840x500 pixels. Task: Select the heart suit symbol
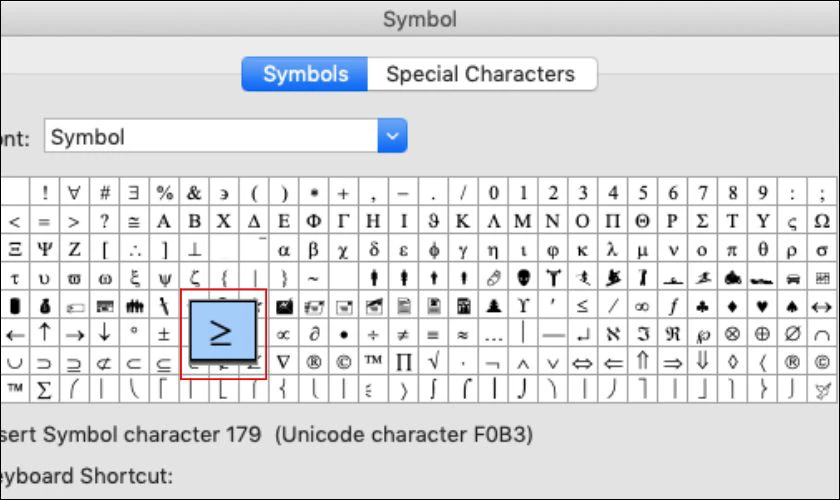762,306
